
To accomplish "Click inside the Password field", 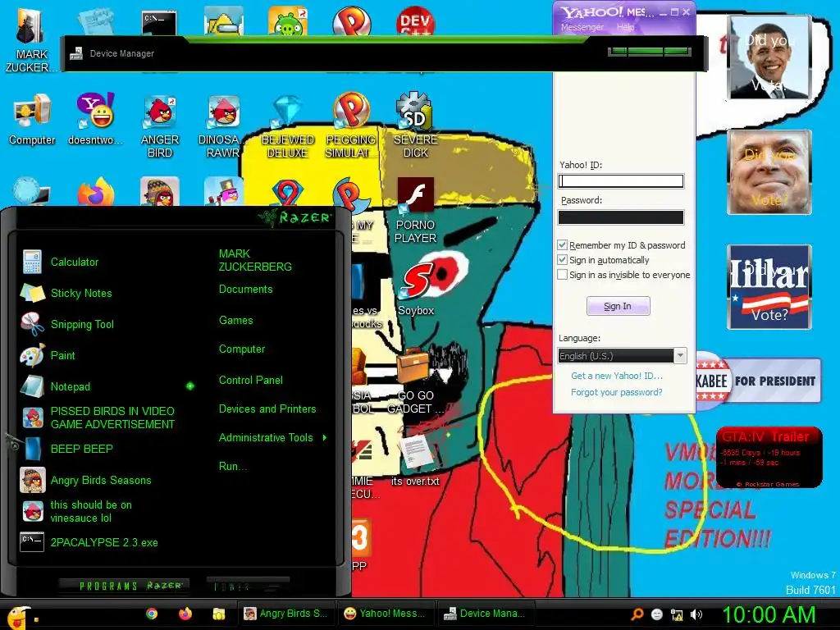I will (x=620, y=217).
